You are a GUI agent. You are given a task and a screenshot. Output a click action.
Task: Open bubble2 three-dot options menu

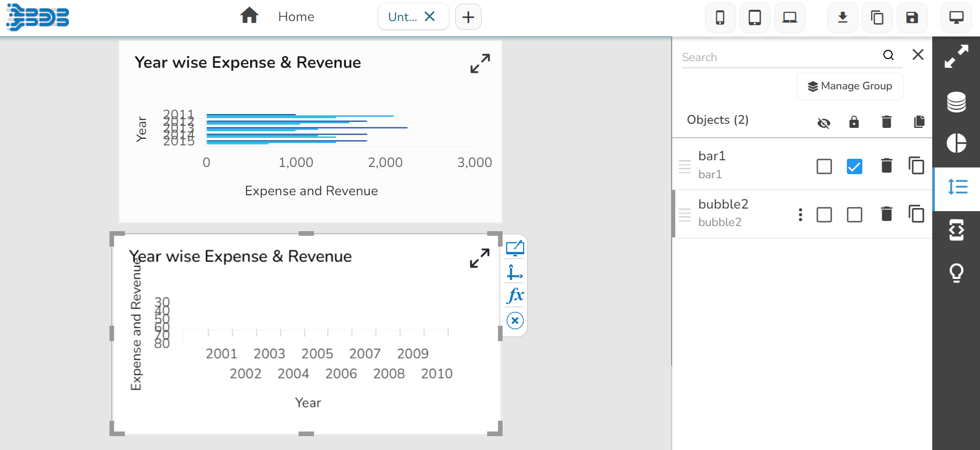point(800,215)
